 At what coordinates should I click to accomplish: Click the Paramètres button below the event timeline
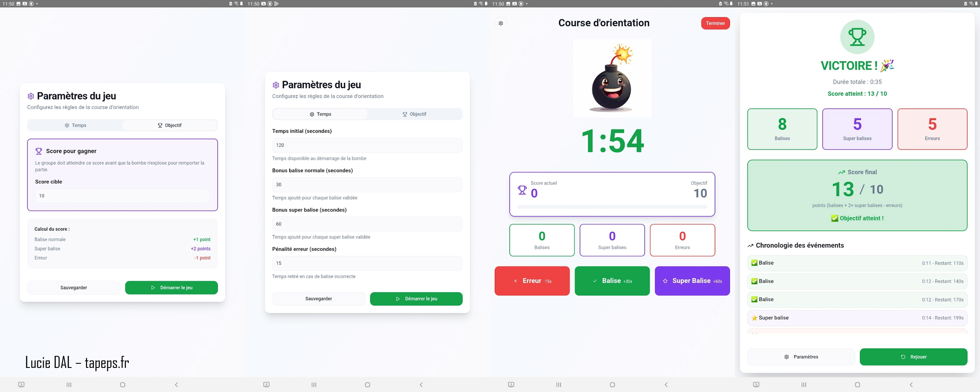[801, 357]
